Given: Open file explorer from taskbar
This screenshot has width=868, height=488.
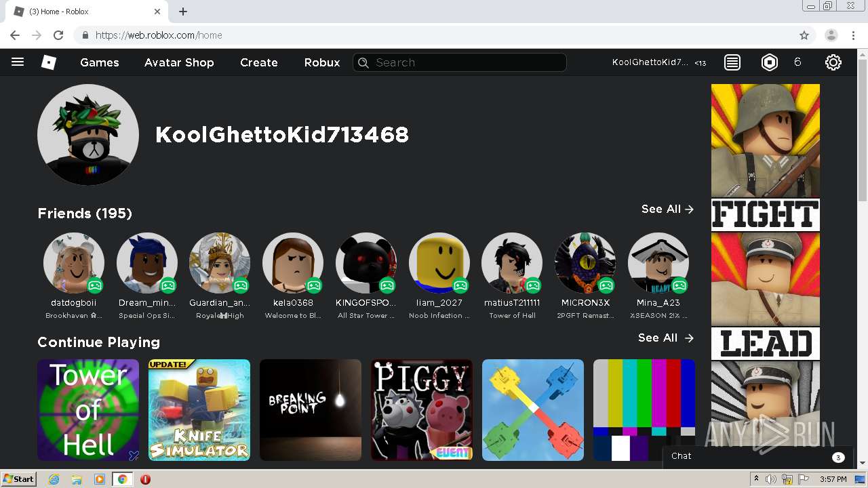Looking at the screenshot, I should (x=77, y=479).
